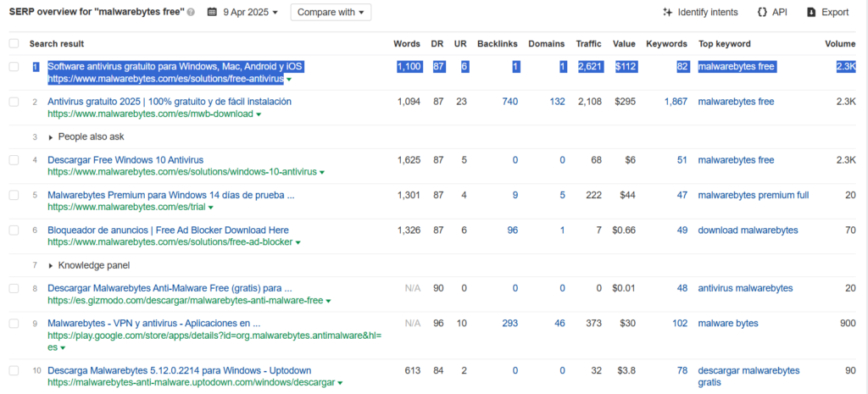Click 96 backlinks in ad blocker row

[x=513, y=230]
